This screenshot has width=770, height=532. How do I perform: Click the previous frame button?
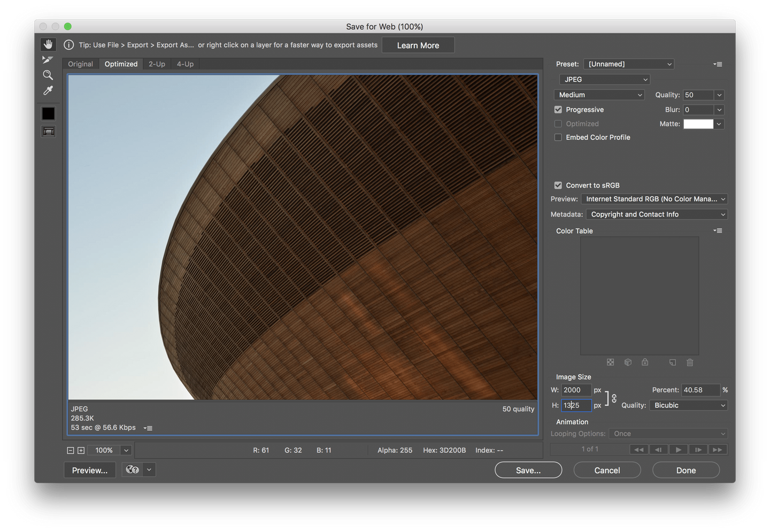point(659,450)
